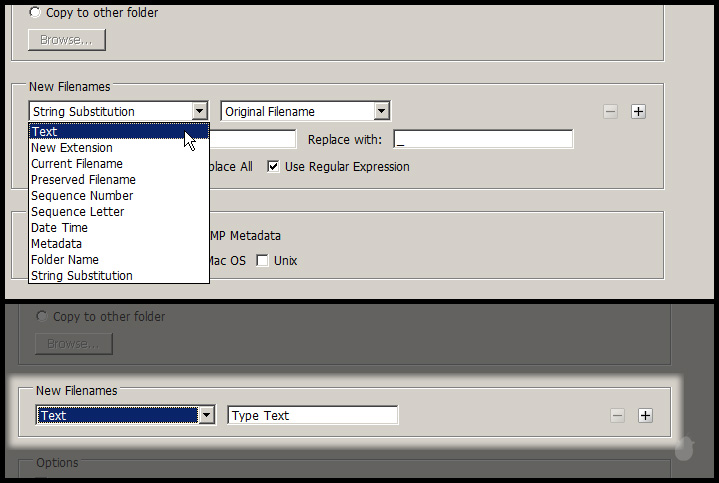Click the arrow of the String Substitution combo box
This screenshot has width=719, height=483.
(x=200, y=112)
